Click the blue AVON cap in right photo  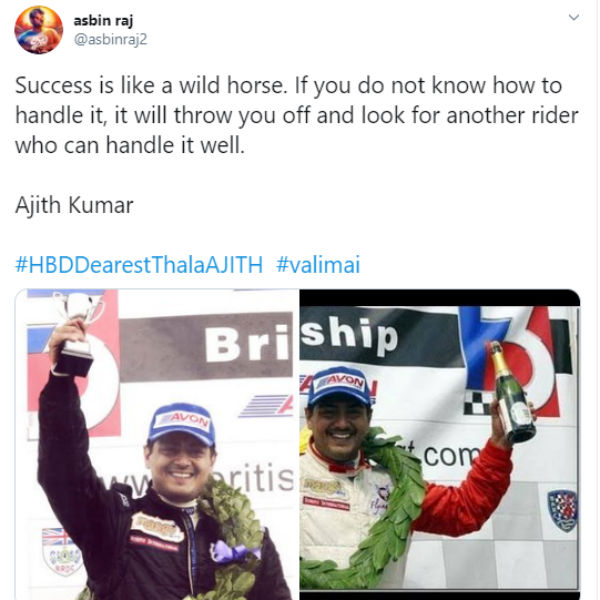tap(340, 386)
